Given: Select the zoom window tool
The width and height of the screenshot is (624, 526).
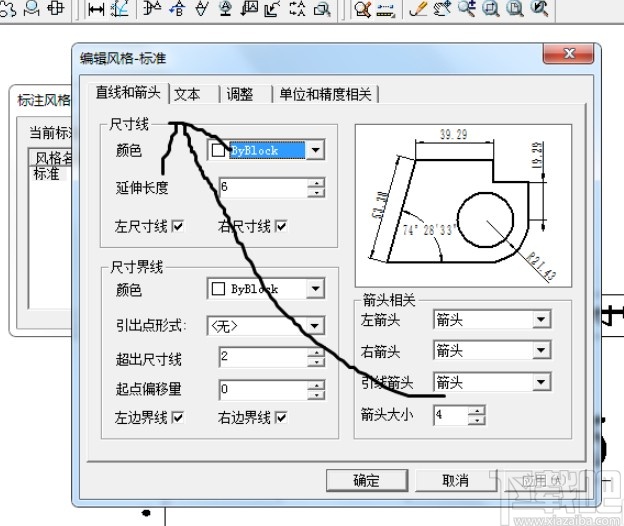Looking at the screenshot, I should point(491,9).
